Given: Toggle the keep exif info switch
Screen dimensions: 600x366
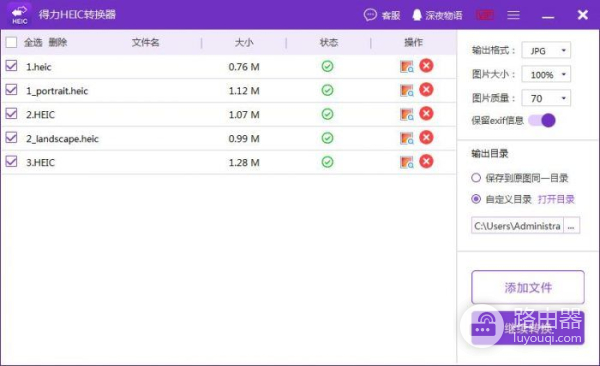Looking at the screenshot, I should coord(542,121).
